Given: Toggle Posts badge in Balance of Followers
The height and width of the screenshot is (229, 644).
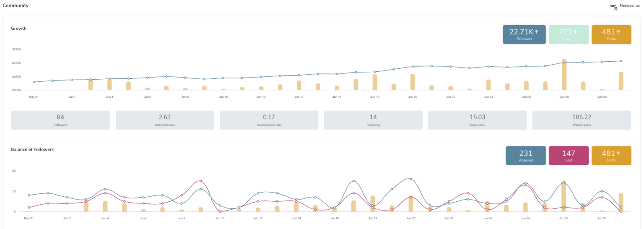Looking at the screenshot, I should (x=611, y=156).
